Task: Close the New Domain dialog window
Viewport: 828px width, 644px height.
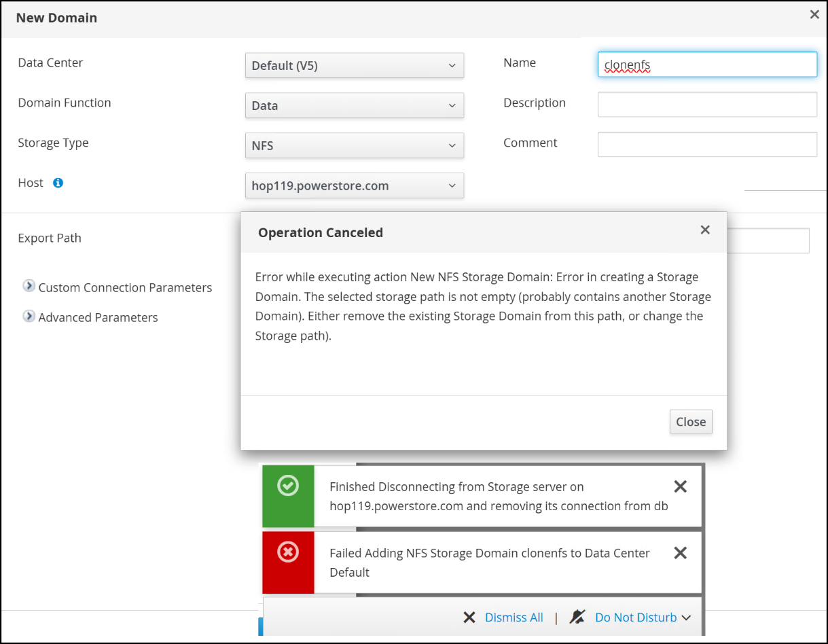Action: 814,14
